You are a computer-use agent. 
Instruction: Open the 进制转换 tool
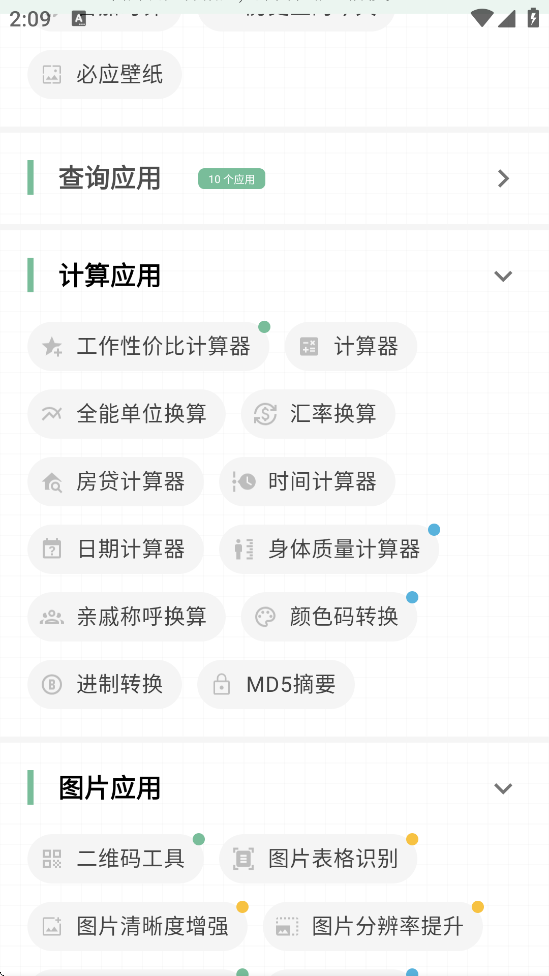(105, 684)
